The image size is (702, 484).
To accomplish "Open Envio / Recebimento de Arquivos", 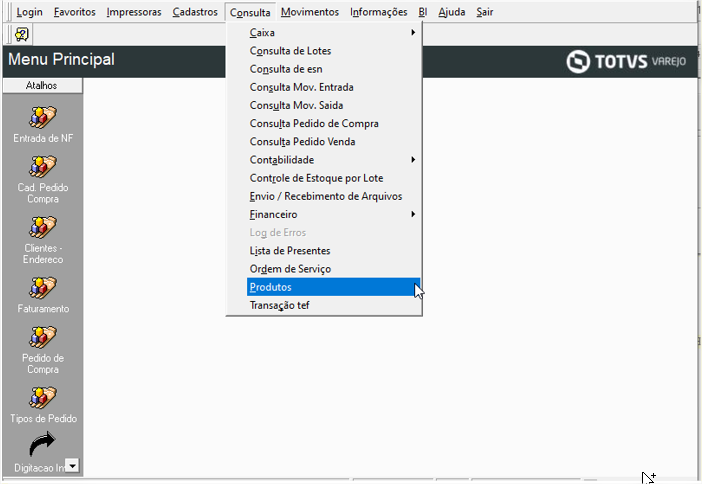I will [x=334, y=197].
